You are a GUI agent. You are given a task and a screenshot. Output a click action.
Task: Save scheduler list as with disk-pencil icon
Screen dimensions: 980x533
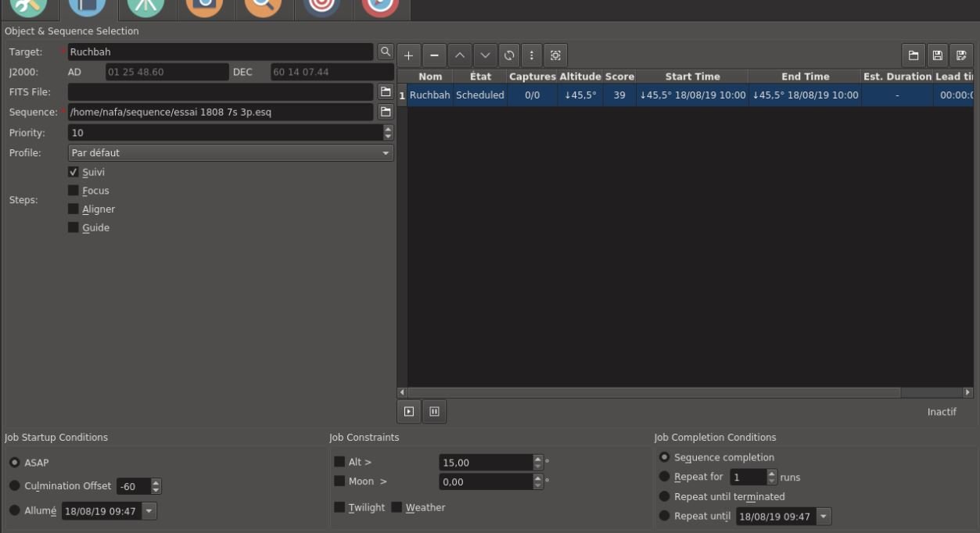click(961, 55)
